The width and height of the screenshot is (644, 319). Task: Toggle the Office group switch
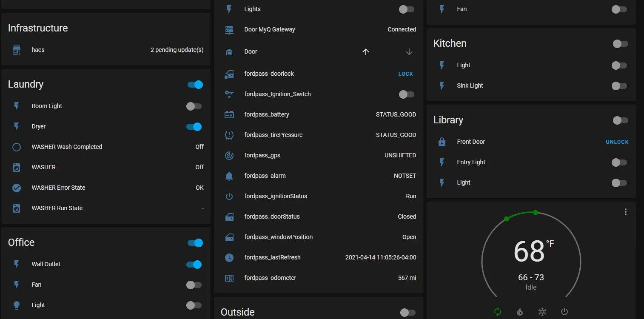(195, 242)
